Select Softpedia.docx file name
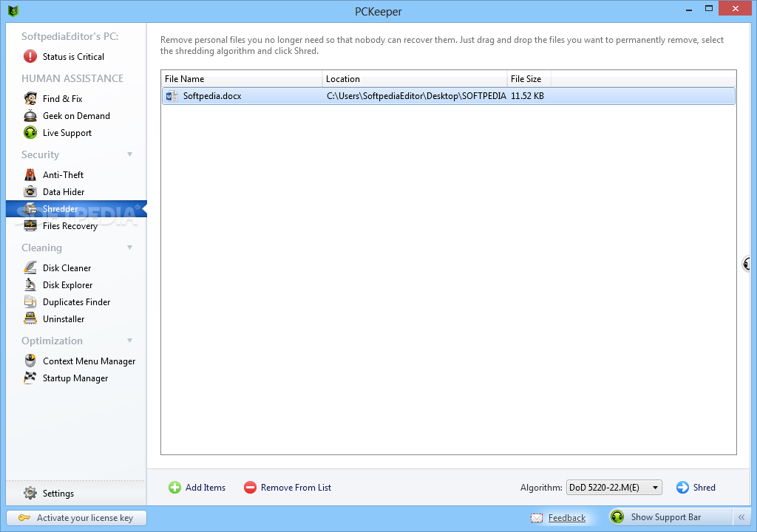This screenshot has width=757, height=532. click(212, 96)
